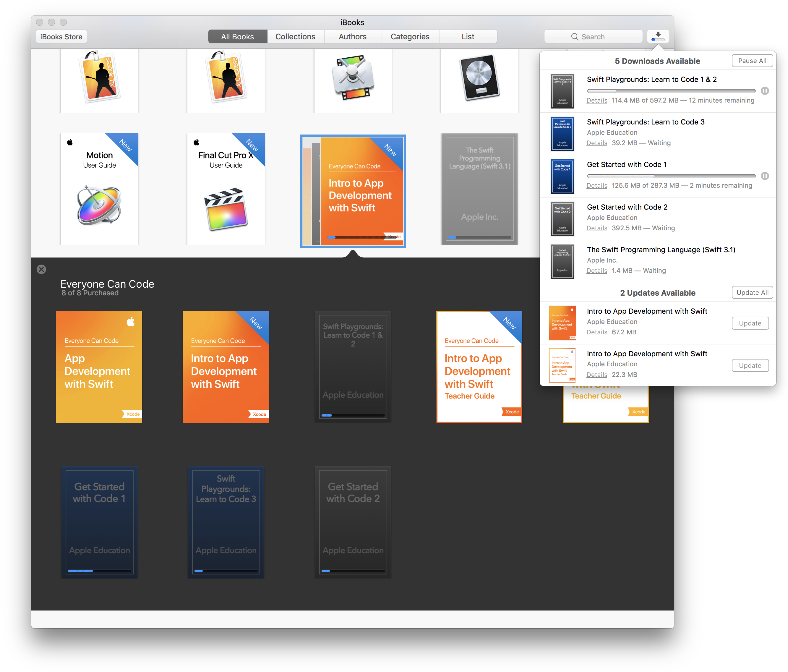
Task: Click the orange Intro to App Development update thumbnail
Action: coord(562,323)
